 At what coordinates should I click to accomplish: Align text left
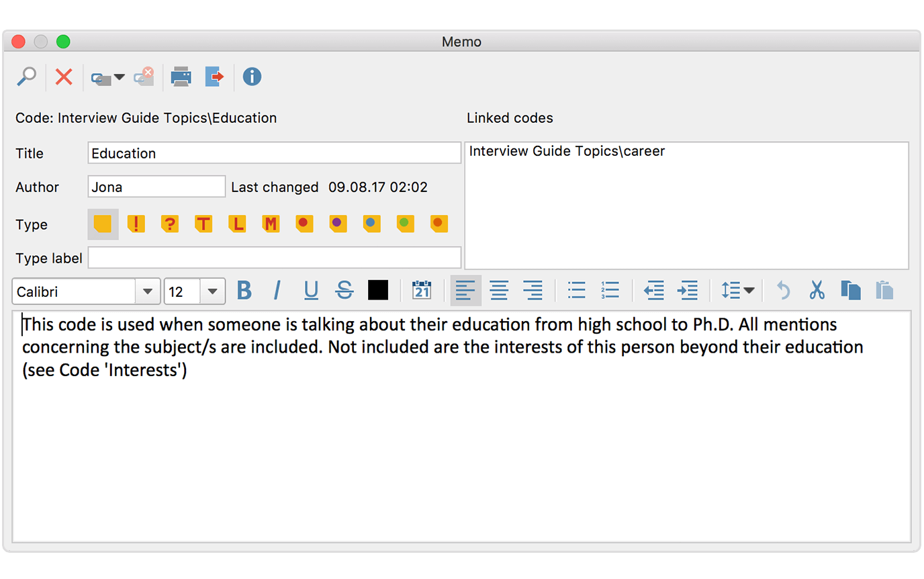coord(465,291)
